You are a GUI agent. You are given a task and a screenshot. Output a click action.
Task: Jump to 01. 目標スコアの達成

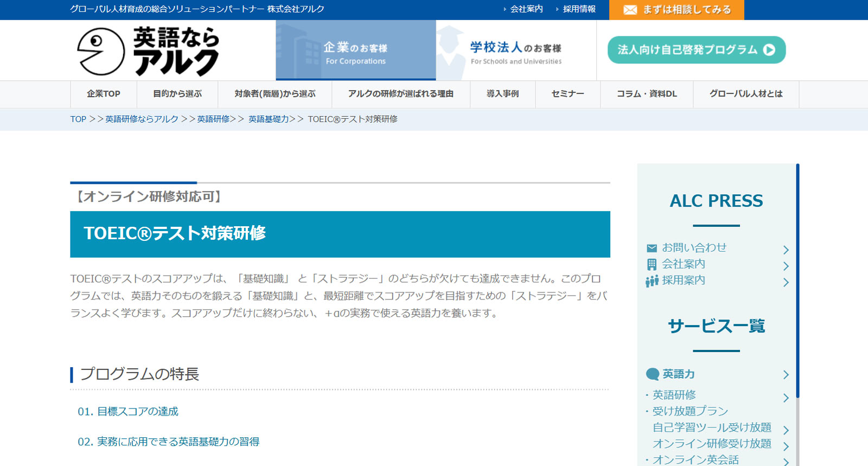click(128, 412)
